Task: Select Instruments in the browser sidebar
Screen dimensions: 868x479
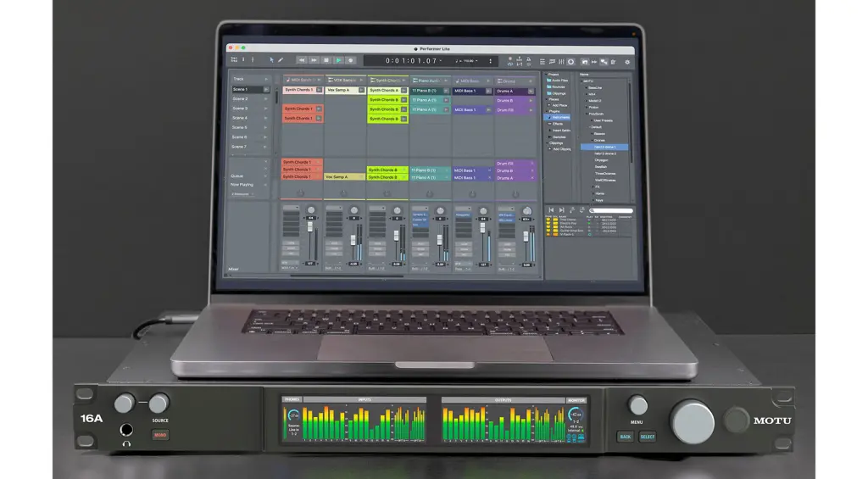Action: (x=560, y=117)
